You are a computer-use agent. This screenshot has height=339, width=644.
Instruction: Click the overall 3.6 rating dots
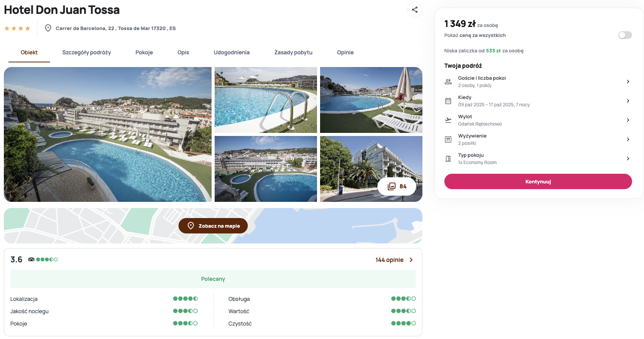[x=47, y=260]
